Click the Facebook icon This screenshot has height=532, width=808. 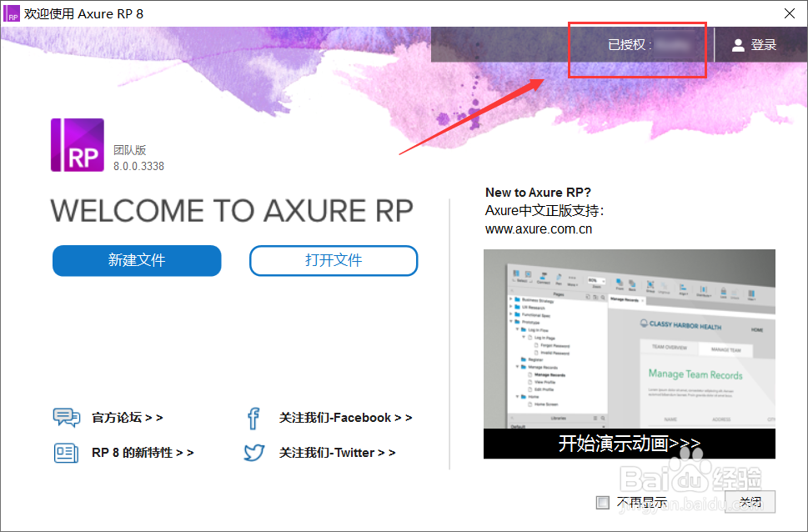(253, 418)
